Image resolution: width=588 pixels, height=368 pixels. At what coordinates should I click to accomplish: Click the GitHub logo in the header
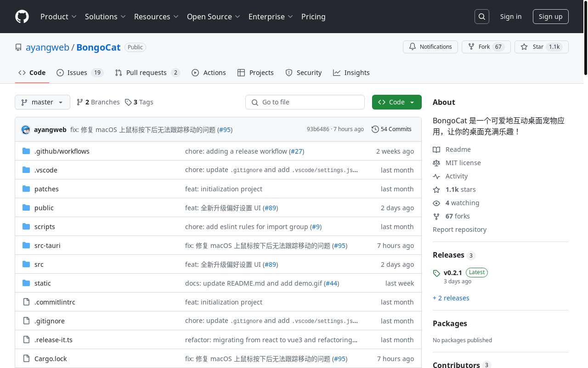click(x=22, y=17)
